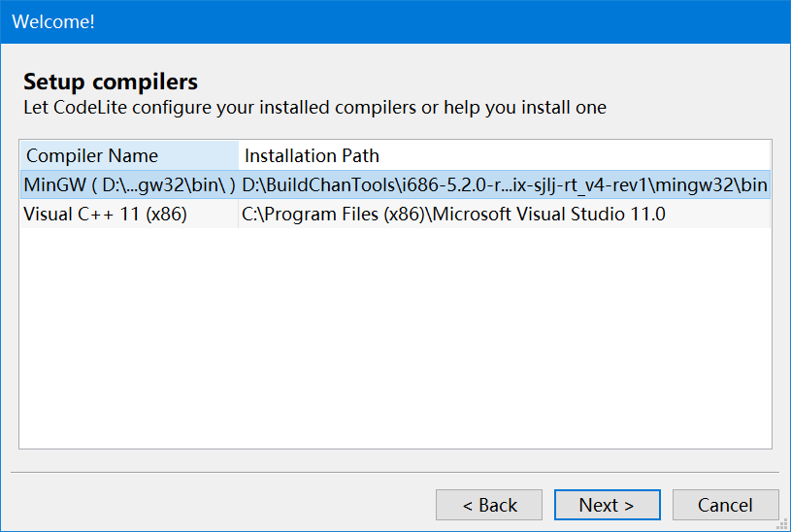Click the blank header area right of Setup compilers
Screen dimensions: 791x532
(485, 81)
